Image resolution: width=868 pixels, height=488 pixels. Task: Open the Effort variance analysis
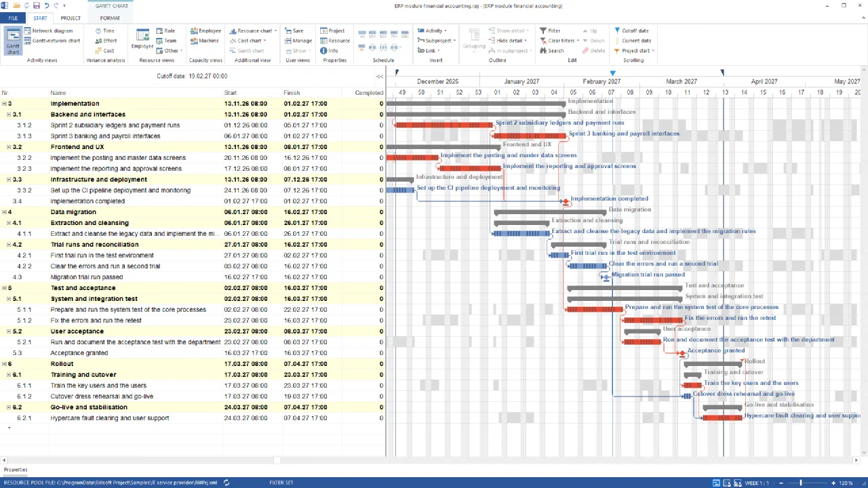105,41
